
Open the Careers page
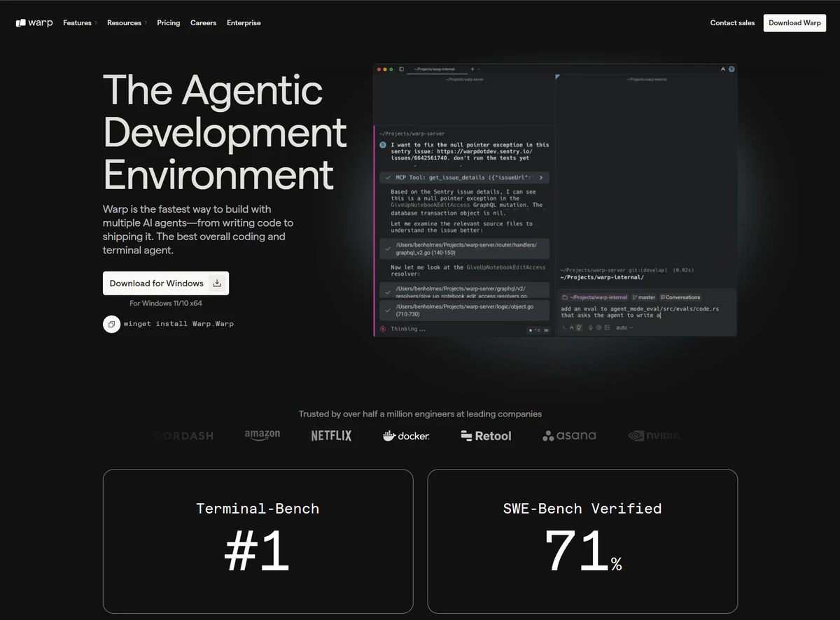tap(204, 23)
